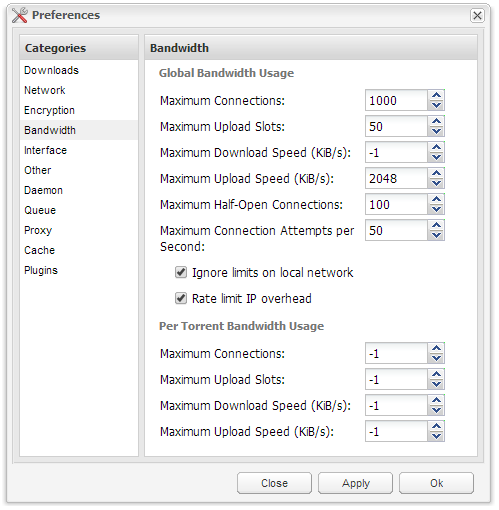Increase global Maximum Download Speed with up arrow
Image resolution: width=499 pixels, height=510 pixels.
tap(436, 147)
